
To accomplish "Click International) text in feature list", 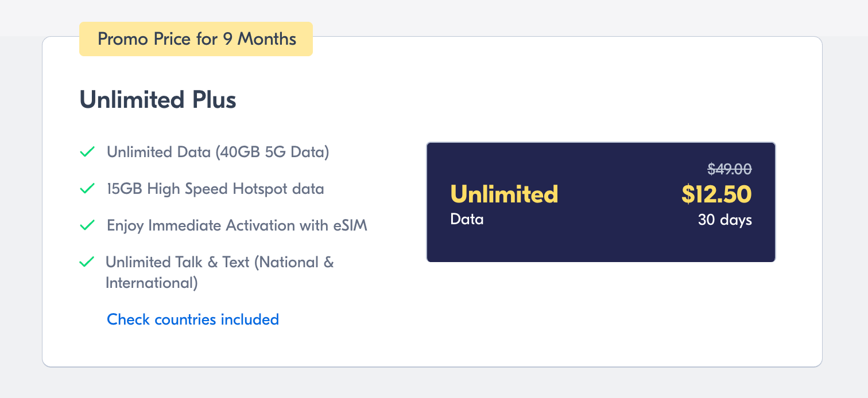I will (152, 283).
